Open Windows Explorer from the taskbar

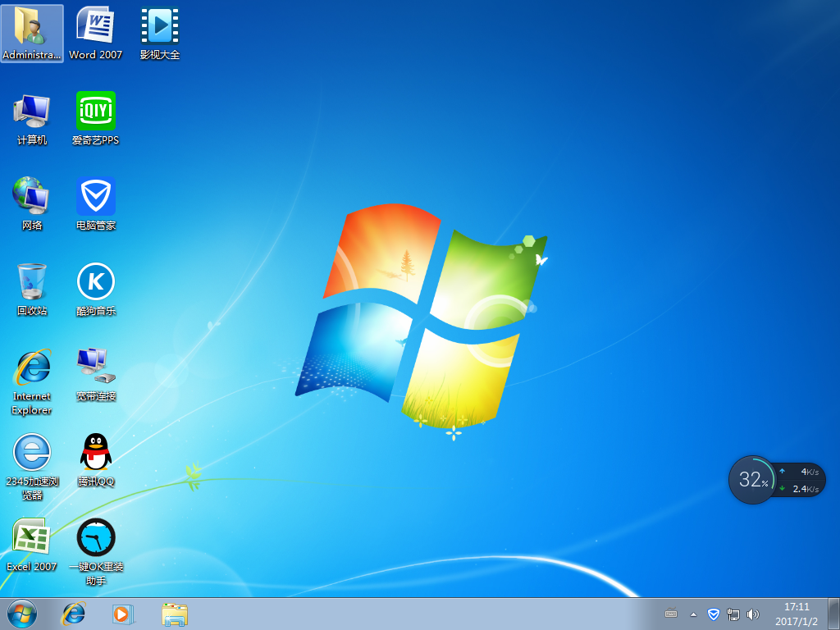point(175,614)
